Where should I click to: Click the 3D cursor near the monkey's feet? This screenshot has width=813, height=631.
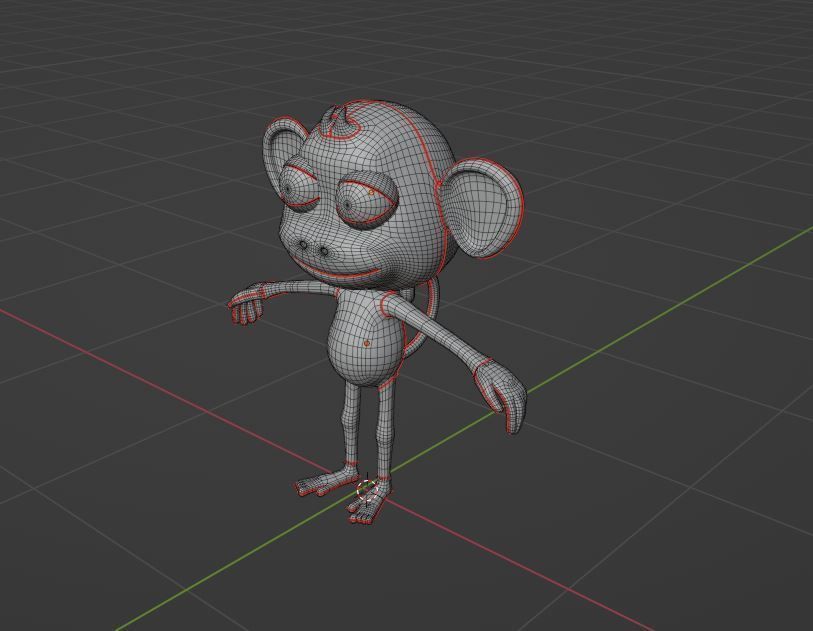click(x=367, y=489)
